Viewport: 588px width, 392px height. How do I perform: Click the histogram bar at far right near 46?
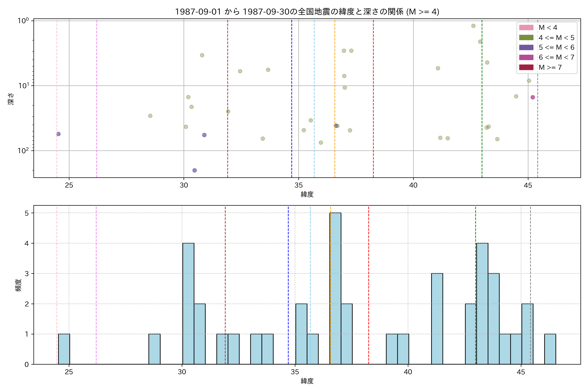(550, 349)
